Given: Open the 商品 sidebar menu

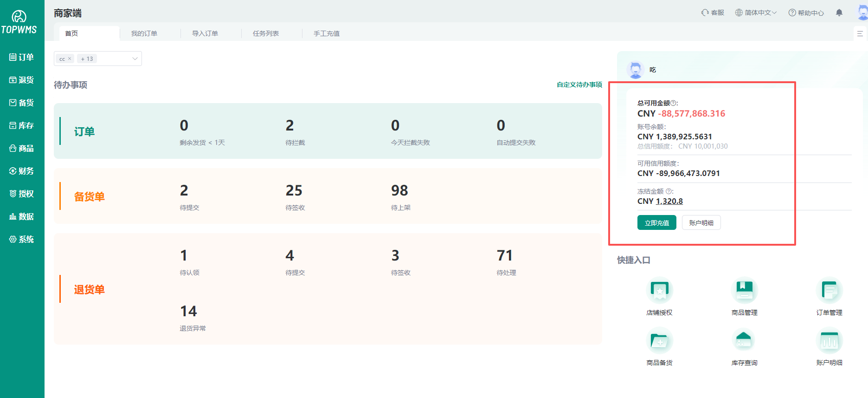Looking at the screenshot, I should (x=22, y=148).
